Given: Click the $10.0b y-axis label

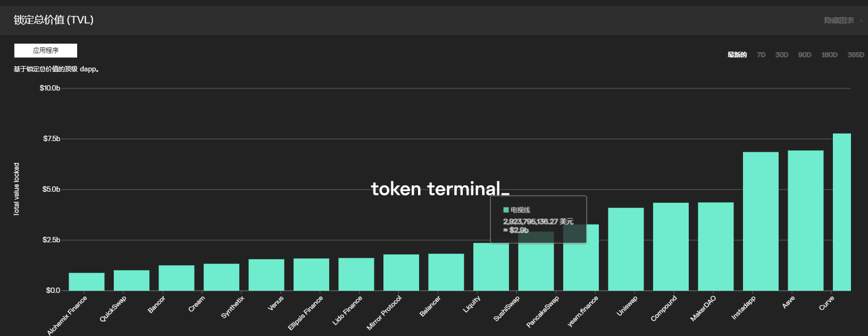Looking at the screenshot, I should (50, 88).
